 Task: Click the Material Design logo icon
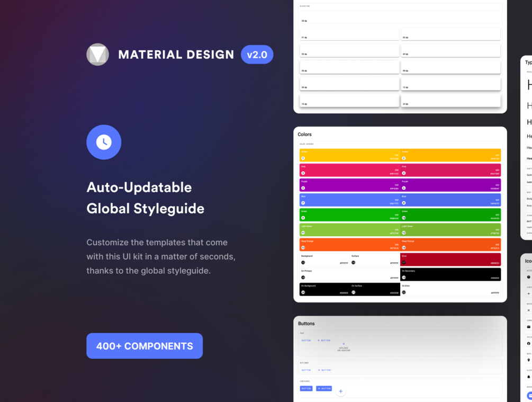[98, 55]
